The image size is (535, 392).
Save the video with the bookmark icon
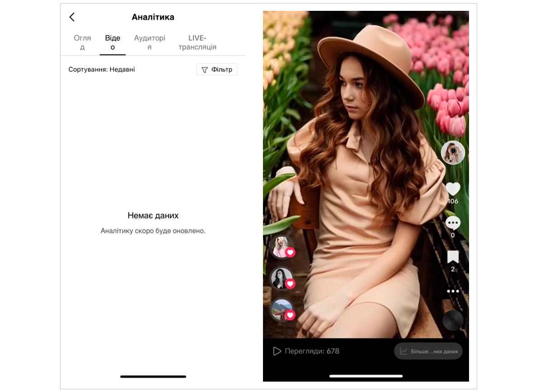point(453,257)
